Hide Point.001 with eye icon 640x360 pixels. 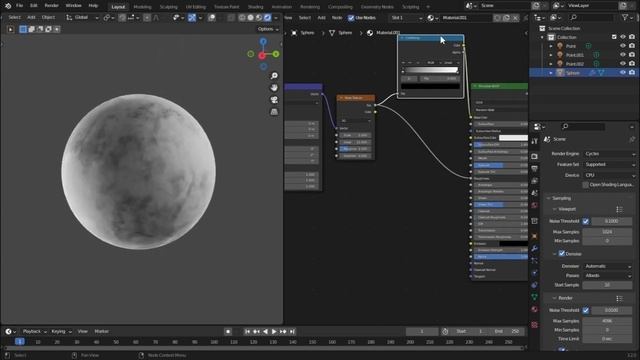point(623,55)
